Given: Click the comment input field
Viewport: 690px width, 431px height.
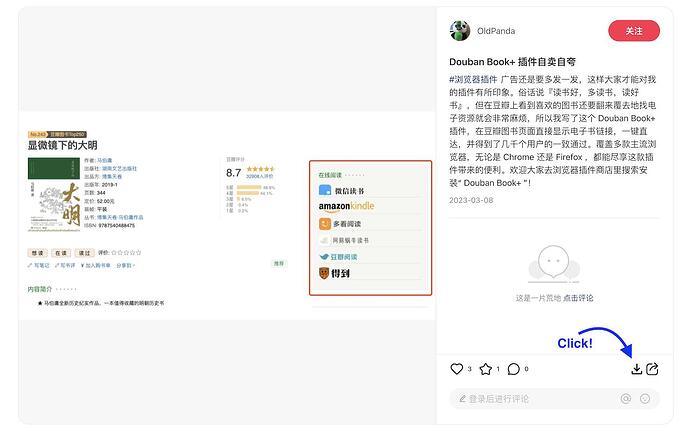Looking at the screenshot, I should pyautogui.click(x=554, y=399).
